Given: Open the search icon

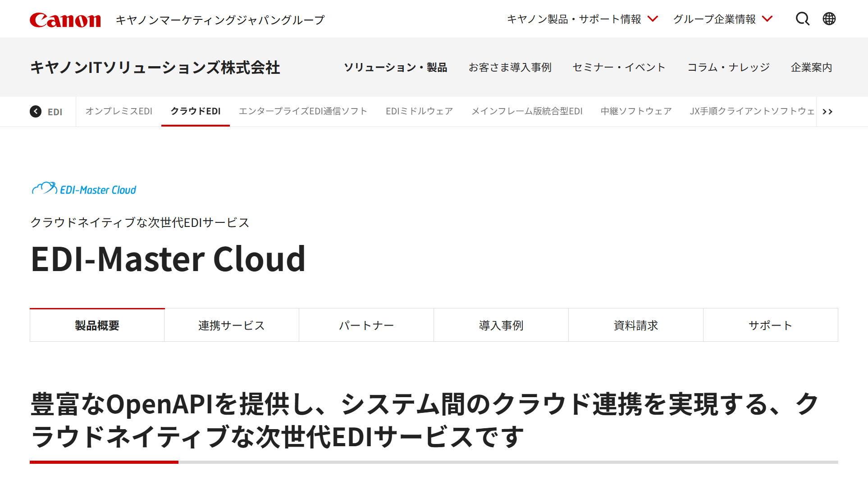Looking at the screenshot, I should [803, 19].
